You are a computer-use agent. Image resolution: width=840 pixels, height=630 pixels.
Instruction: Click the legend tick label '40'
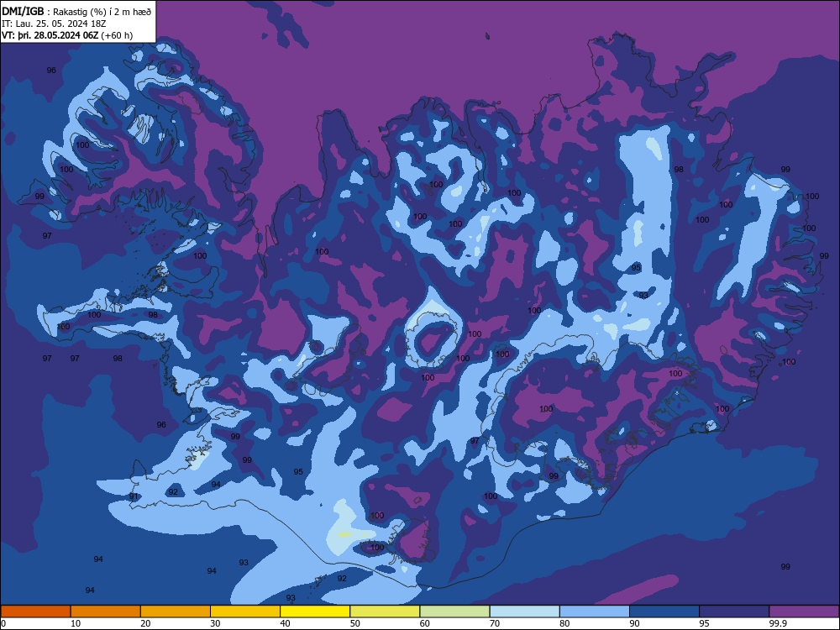pos(285,623)
